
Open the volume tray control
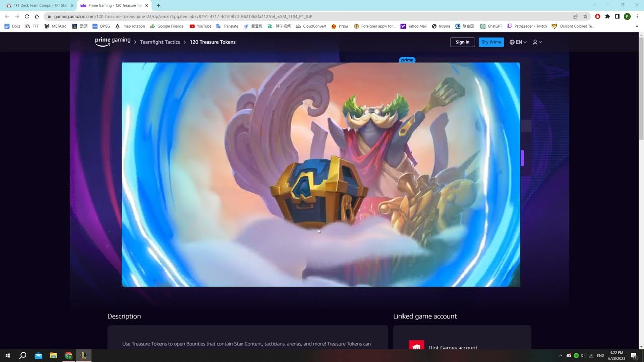click(x=584, y=356)
